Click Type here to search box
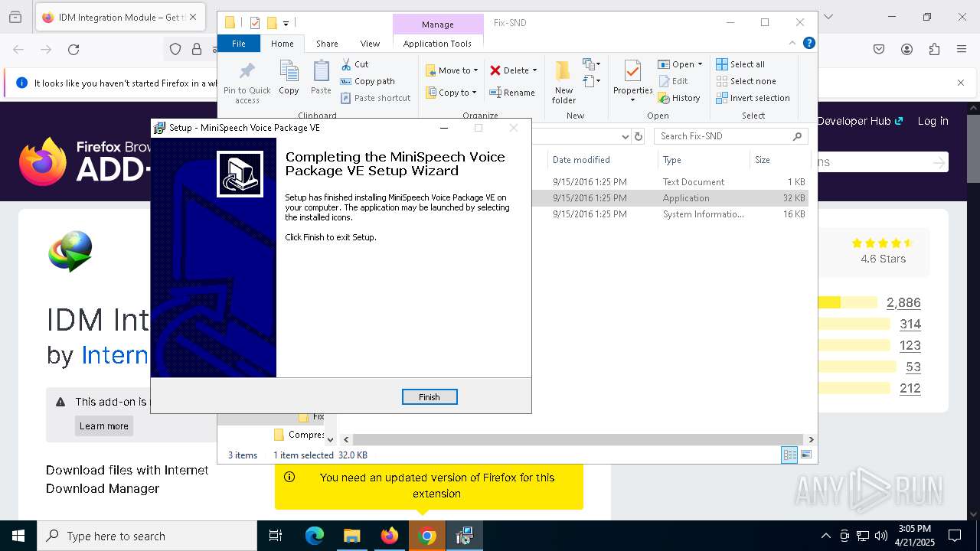 click(x=147, y=536)
